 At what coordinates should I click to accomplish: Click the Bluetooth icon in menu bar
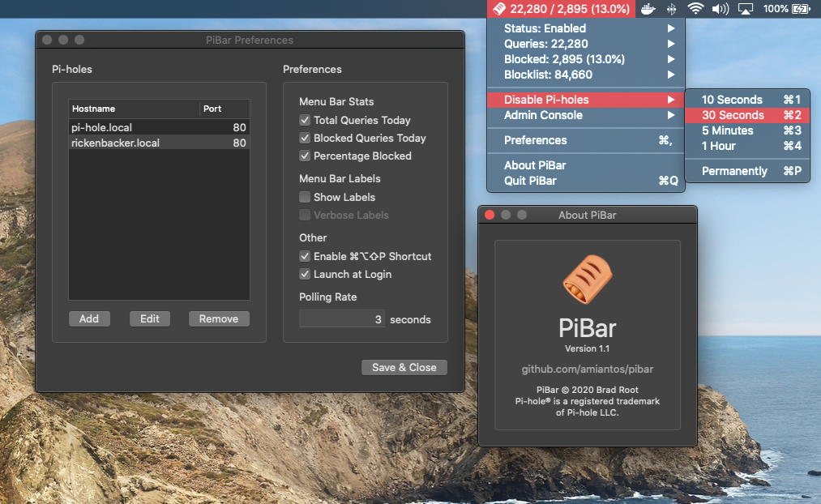(x=671, y=9)
